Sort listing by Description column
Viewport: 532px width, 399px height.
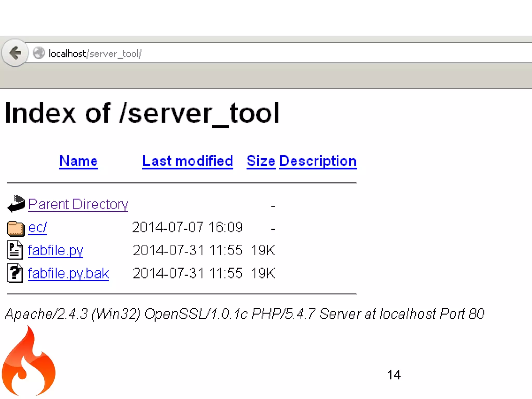click(x=318, y=161)
